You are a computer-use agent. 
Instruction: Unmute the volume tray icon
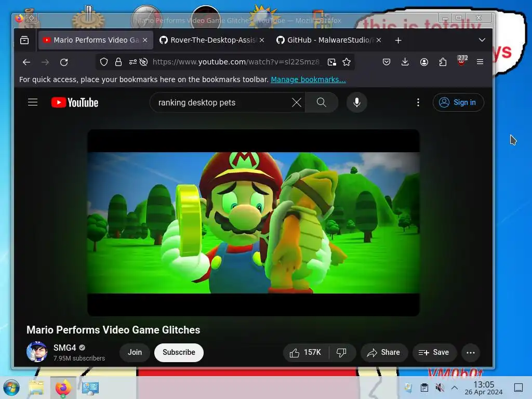click(440, 388)
